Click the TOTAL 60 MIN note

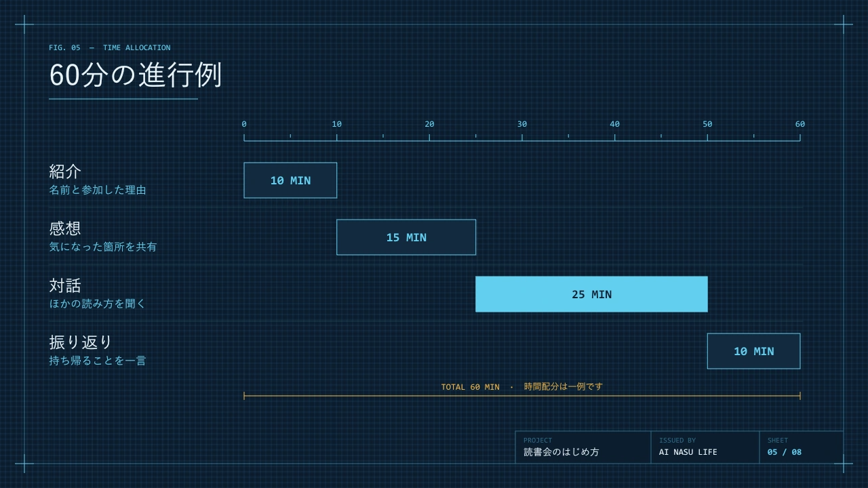coord(470,387)
